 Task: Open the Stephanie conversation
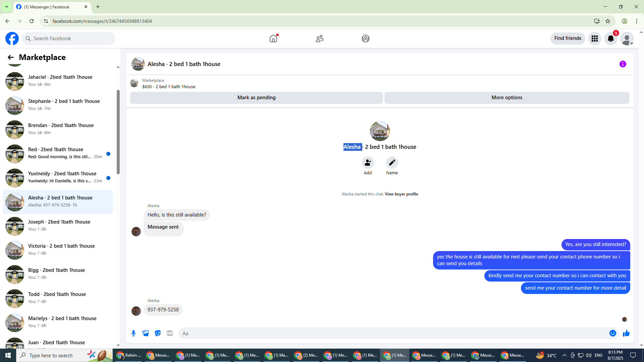[x=58, y=105]
